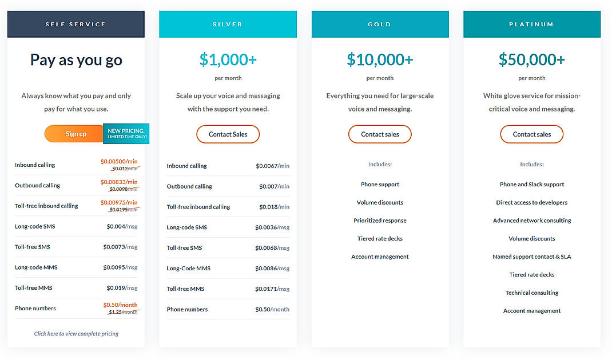
Task: Click Contact sales in the Gold plan
Action: pos(380,134)
